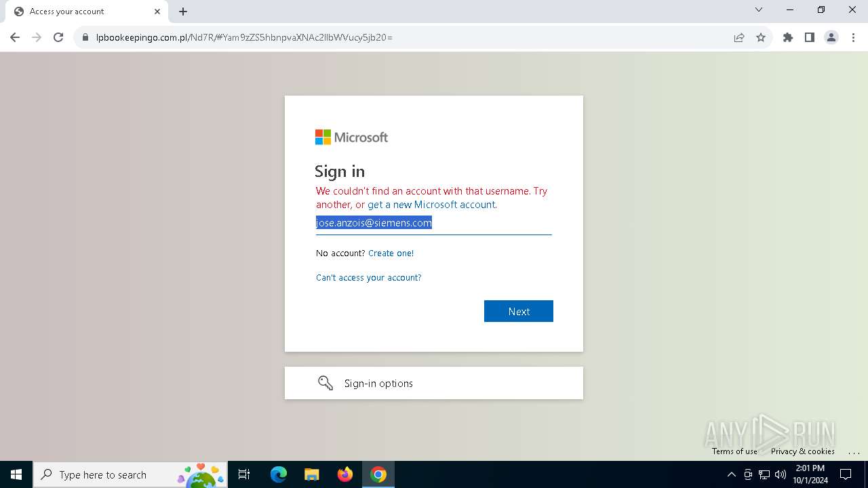
Task: Click the key icon beside Sign-in options
Action: [325, 383]
